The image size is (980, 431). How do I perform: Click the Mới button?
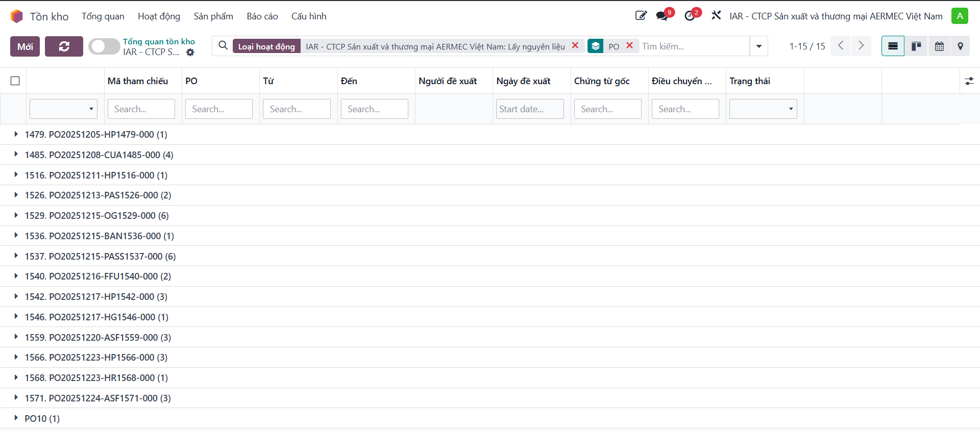coord(25,46)
